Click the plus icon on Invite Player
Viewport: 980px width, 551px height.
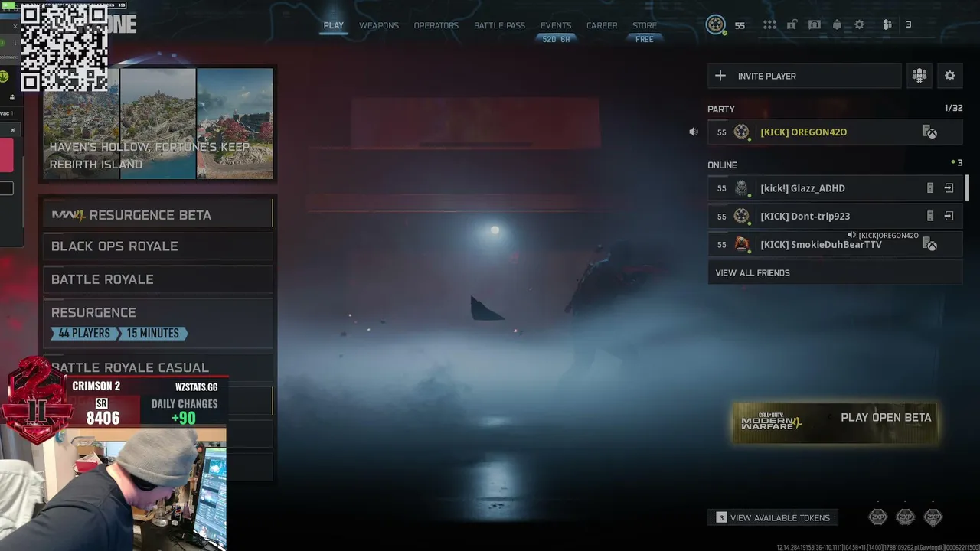pos(720,76)
